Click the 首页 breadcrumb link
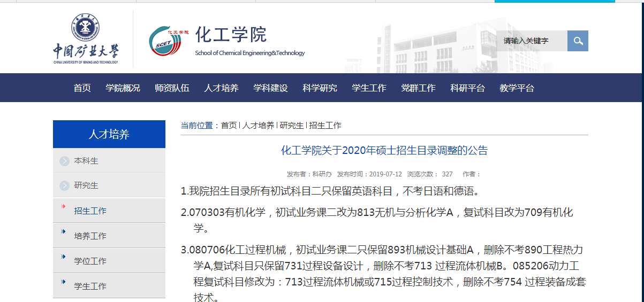This screenshot has width=644, height=302. click(229, 126)
